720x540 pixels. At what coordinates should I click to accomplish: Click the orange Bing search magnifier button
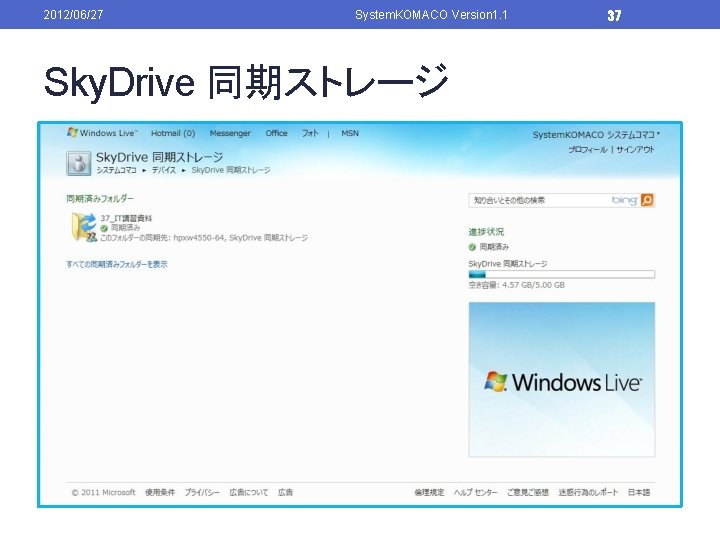coord(647,200)
